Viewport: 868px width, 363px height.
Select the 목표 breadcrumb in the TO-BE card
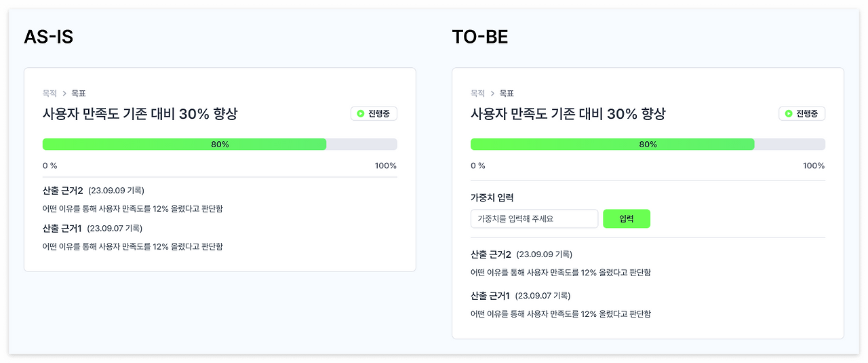[x=507, y=94]
